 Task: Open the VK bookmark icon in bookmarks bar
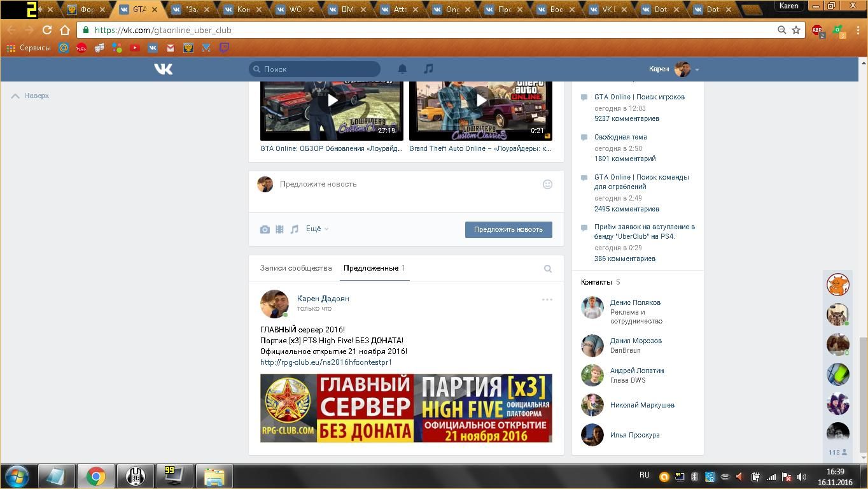click(153, 48)
